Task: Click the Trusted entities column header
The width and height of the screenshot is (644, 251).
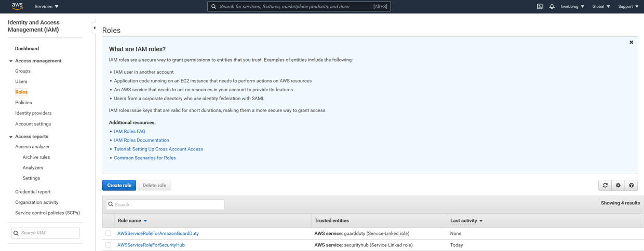Action: click(x=331, y=220)
